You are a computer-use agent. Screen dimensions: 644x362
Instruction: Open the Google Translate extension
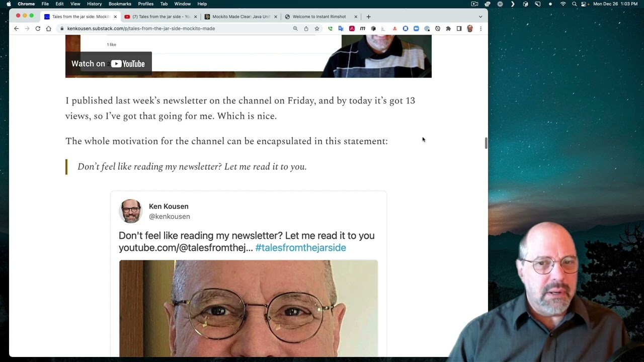[341, 29]
